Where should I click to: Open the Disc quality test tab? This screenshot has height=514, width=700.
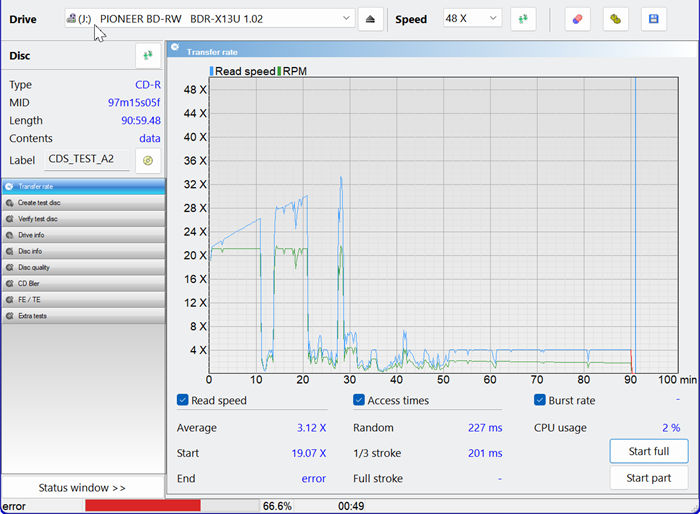point(82,267)
